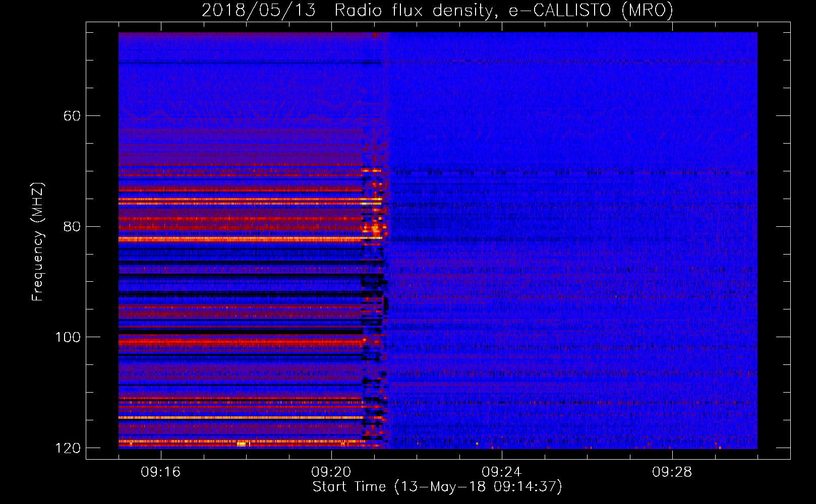
Task: Click the '09:20' time tick label
Action: point(331,472)
